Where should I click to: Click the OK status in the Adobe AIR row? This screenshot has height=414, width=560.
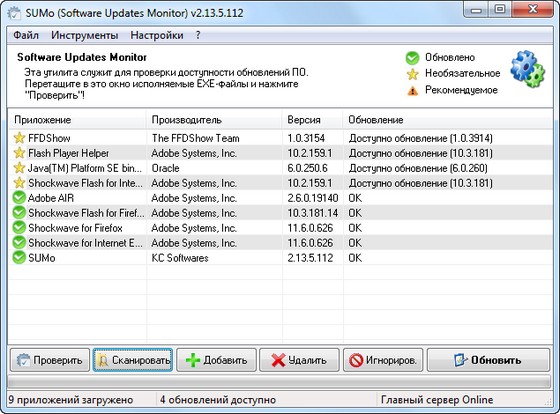pyautogui.click(x=355, y=198)
